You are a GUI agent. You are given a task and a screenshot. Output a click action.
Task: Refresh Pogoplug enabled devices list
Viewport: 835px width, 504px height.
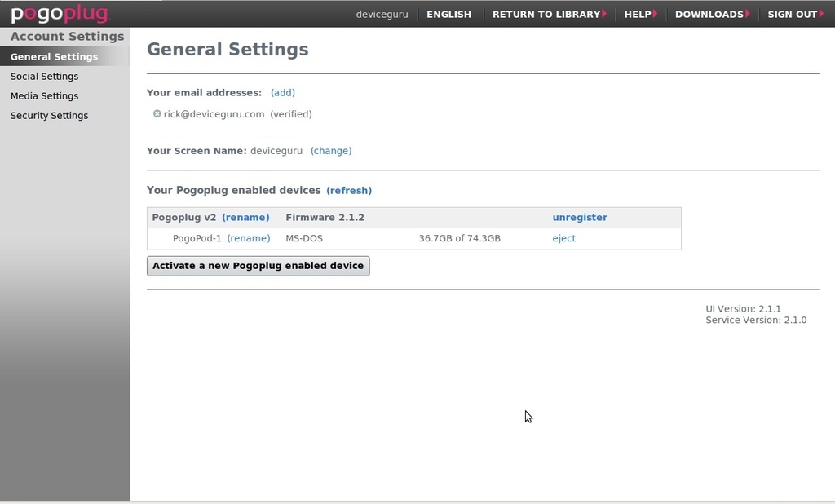349,191
